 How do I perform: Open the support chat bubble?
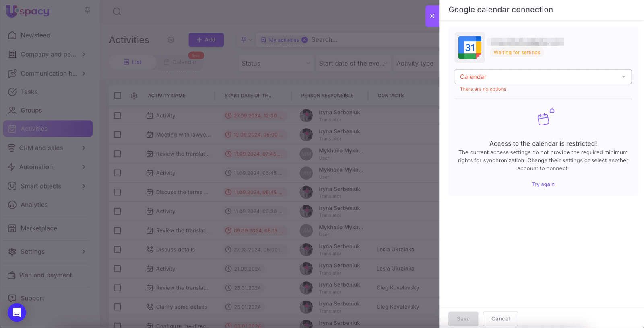[x=17, y=312]
